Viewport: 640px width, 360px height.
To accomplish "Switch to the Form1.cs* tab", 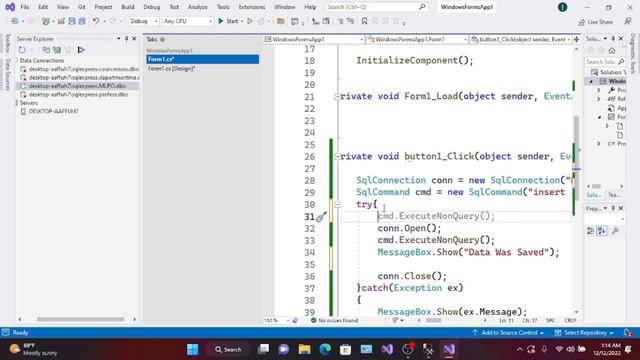I will 202,59.
